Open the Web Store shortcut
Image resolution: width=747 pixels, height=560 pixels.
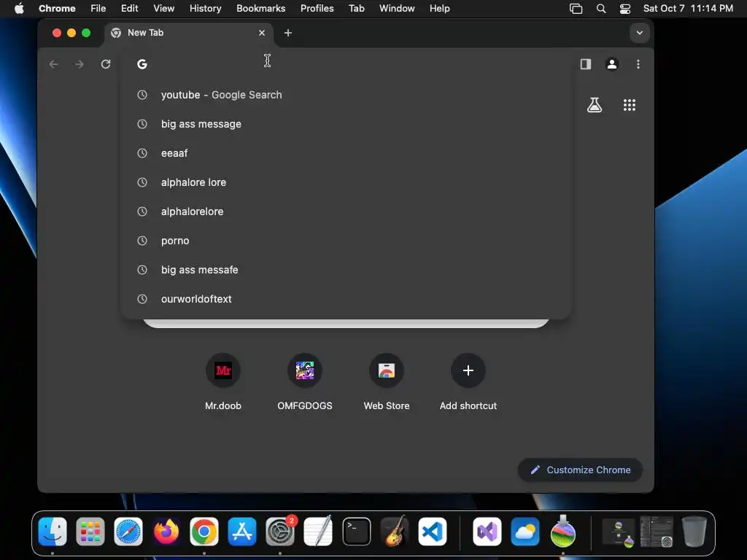click(x=387, y=381)
